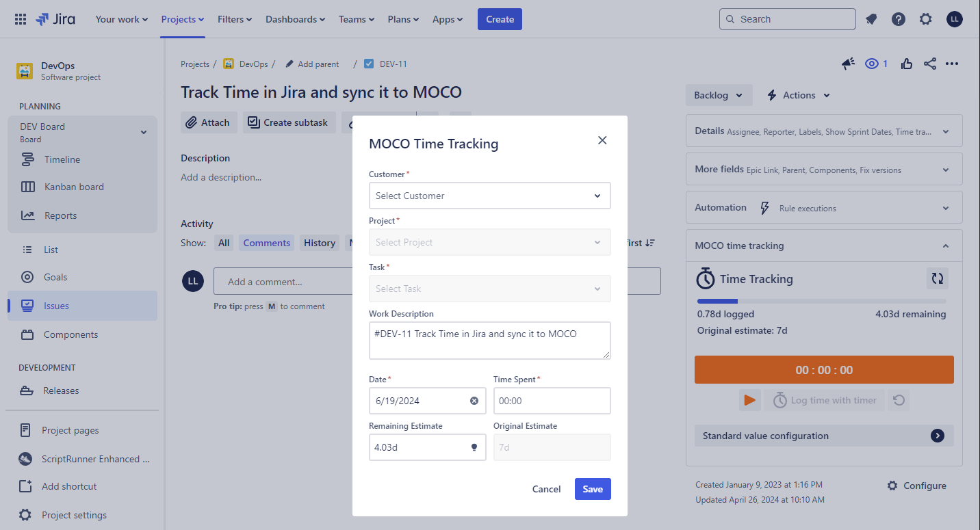Open the Help question mark icon
Viewport: 980px width, 530px height.
(899, 19)
